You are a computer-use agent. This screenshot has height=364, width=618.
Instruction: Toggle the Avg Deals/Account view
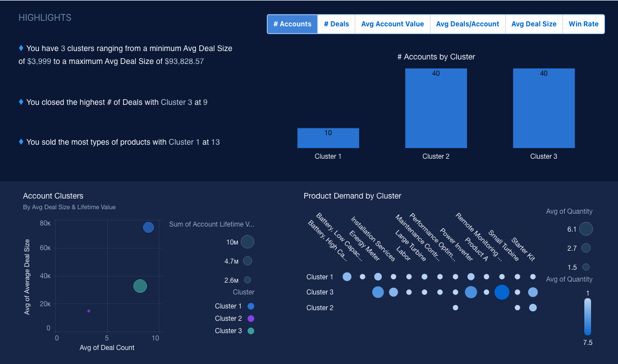click(x=467, y=24)
